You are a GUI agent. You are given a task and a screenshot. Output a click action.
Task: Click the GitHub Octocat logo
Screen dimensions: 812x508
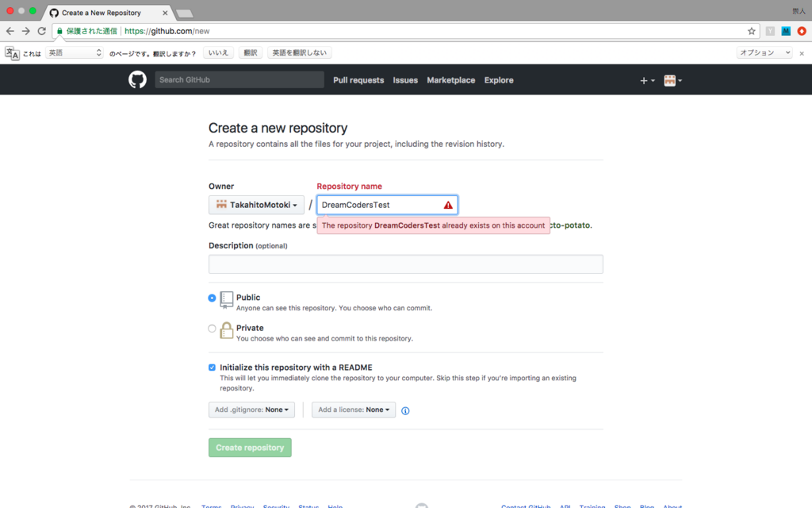137,80
